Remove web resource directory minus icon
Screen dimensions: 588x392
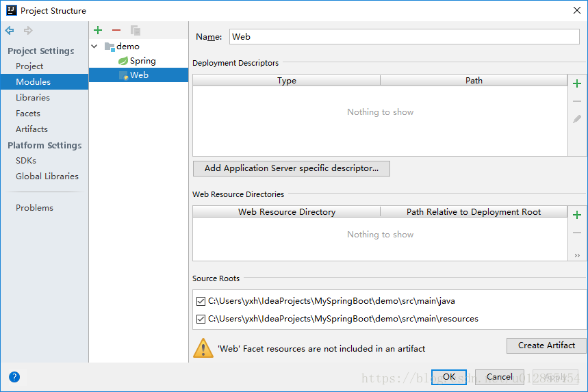[577, 233]
